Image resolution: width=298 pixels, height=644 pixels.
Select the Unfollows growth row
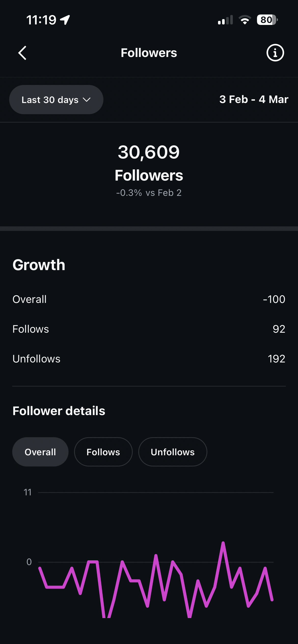coord(149,359)
